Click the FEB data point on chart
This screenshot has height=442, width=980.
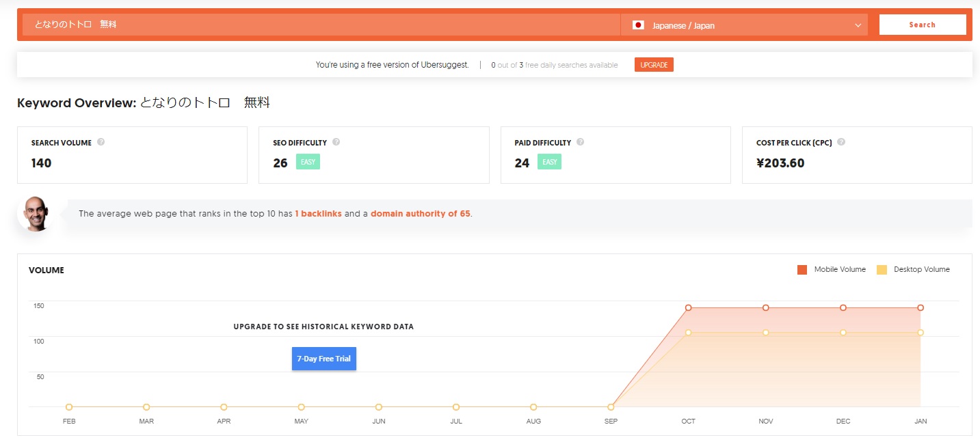69,407
